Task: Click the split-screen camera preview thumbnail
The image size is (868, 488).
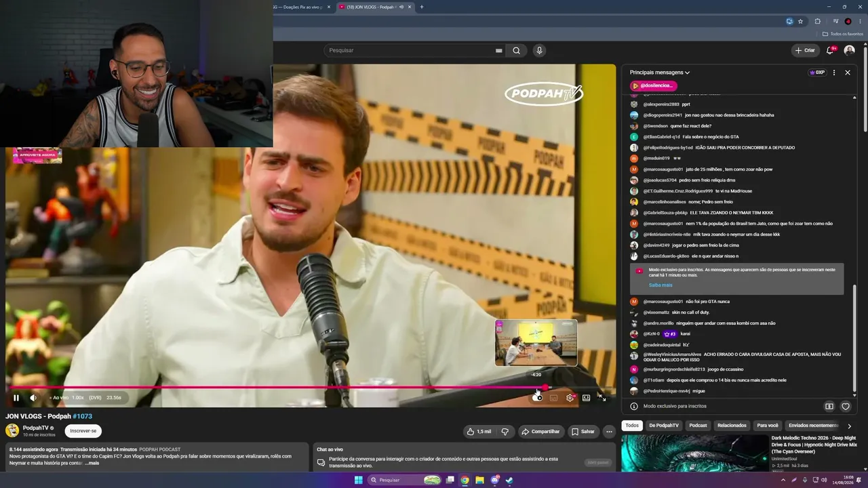Action: tap(536, 343)
